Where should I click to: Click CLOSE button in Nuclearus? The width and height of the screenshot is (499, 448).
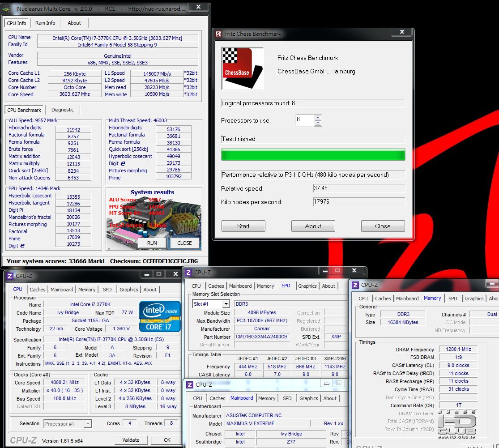184,243
